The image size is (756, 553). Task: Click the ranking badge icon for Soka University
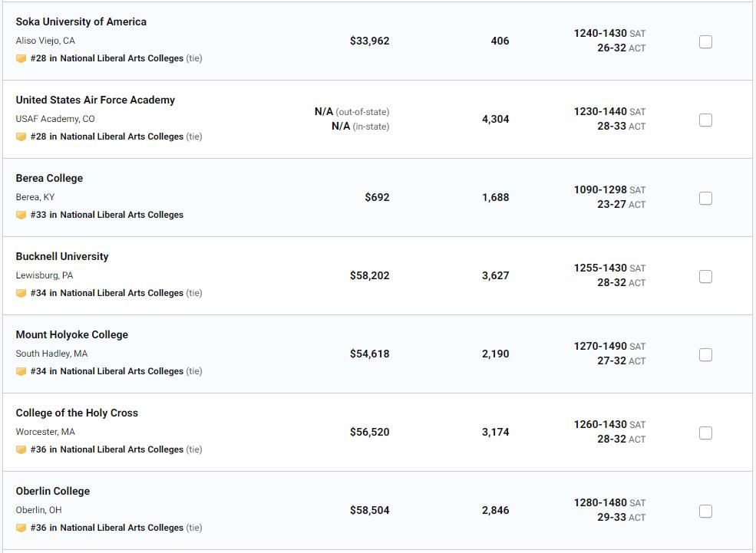click(x=21, y=58)
